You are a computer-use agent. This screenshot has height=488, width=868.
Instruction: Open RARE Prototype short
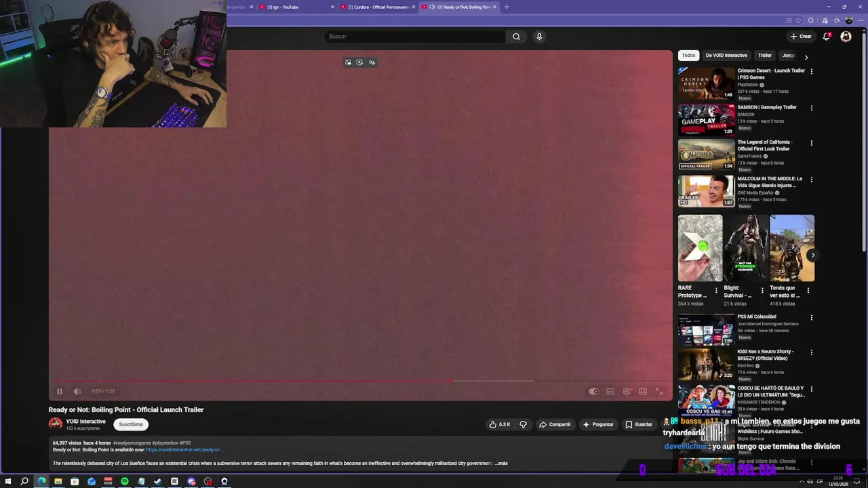(x=700, y=248)
